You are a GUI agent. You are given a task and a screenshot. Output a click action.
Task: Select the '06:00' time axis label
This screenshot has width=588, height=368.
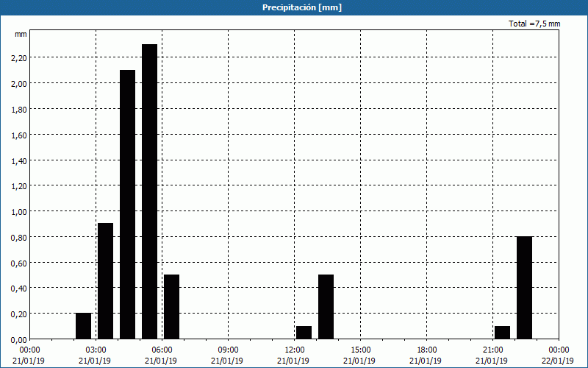tap(162, 350)
